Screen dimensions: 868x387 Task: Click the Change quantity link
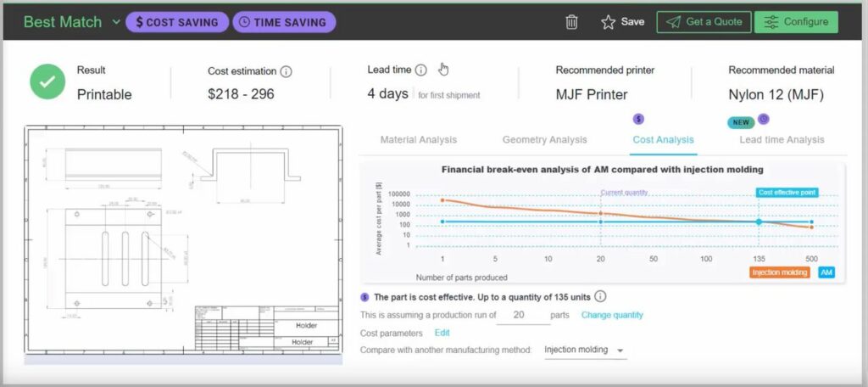click(612, 315)
